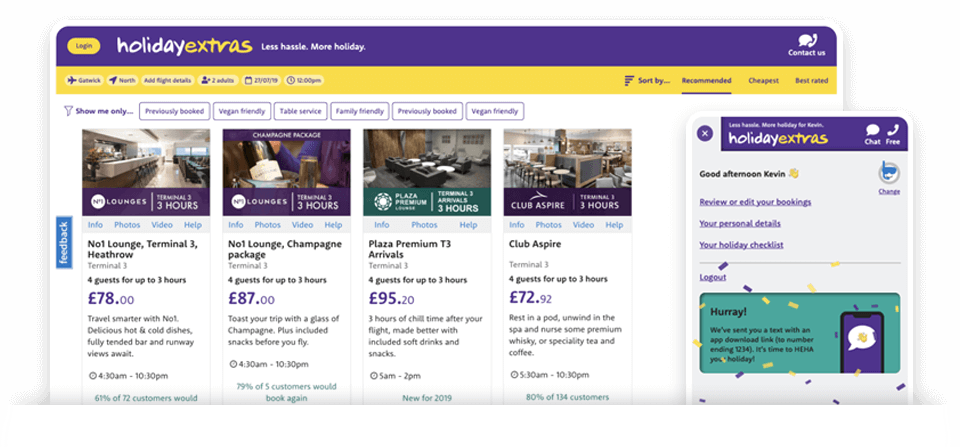
Task: Toggle the Family friendly filter
Action: point(360,111)
